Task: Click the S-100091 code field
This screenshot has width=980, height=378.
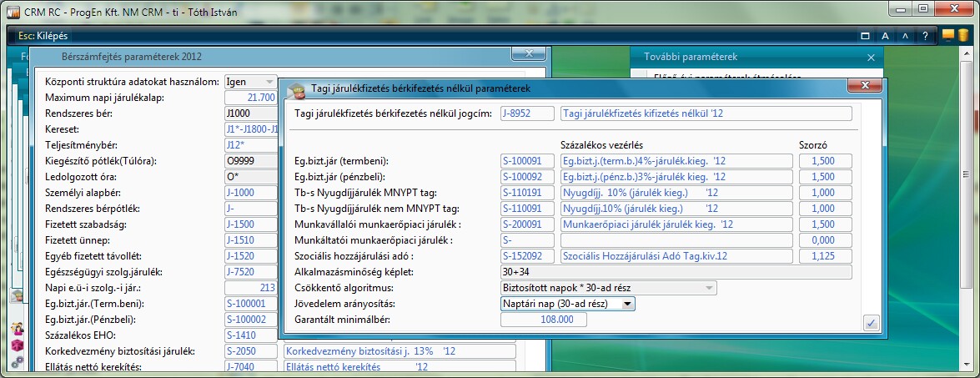Action: point(527,160)
